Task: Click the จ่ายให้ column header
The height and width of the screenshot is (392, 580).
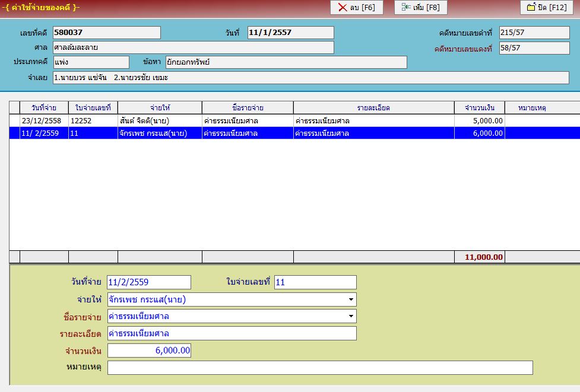Action: 160,108
